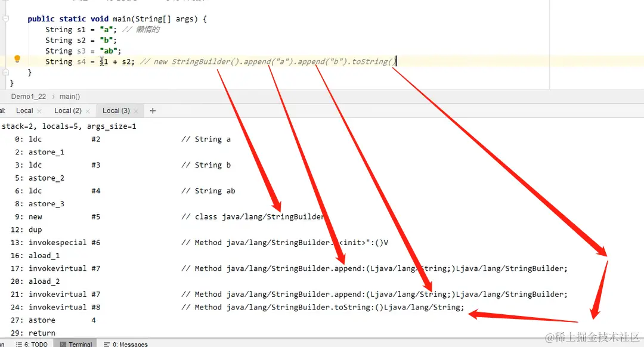Click the '16: aload_1' instruction

pyautogui.click(x=35, y=256)
